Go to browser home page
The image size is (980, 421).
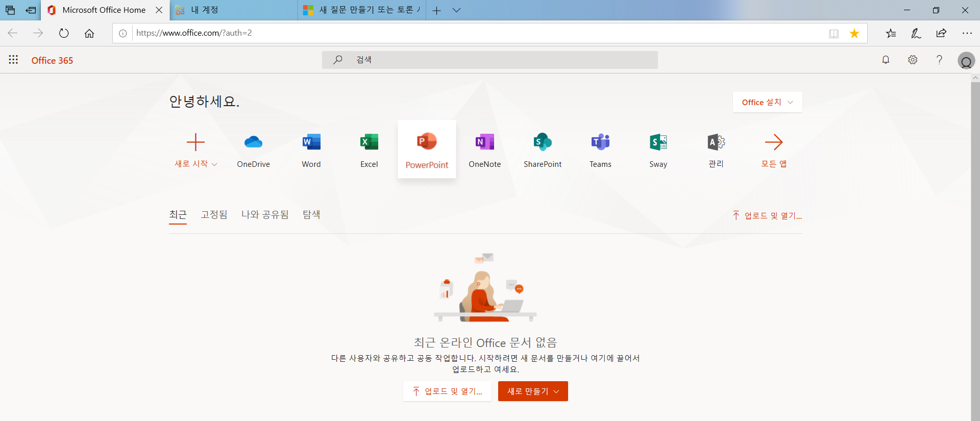[89, 33]
